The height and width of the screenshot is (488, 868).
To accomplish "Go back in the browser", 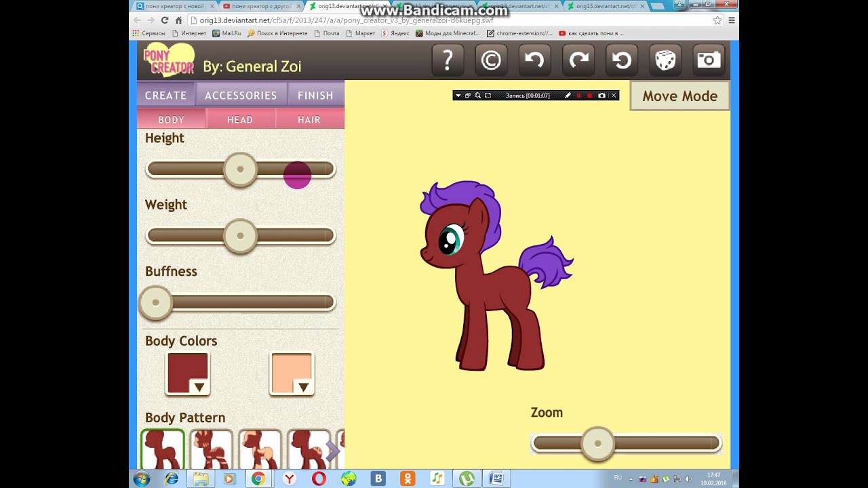I will [137, 20].
